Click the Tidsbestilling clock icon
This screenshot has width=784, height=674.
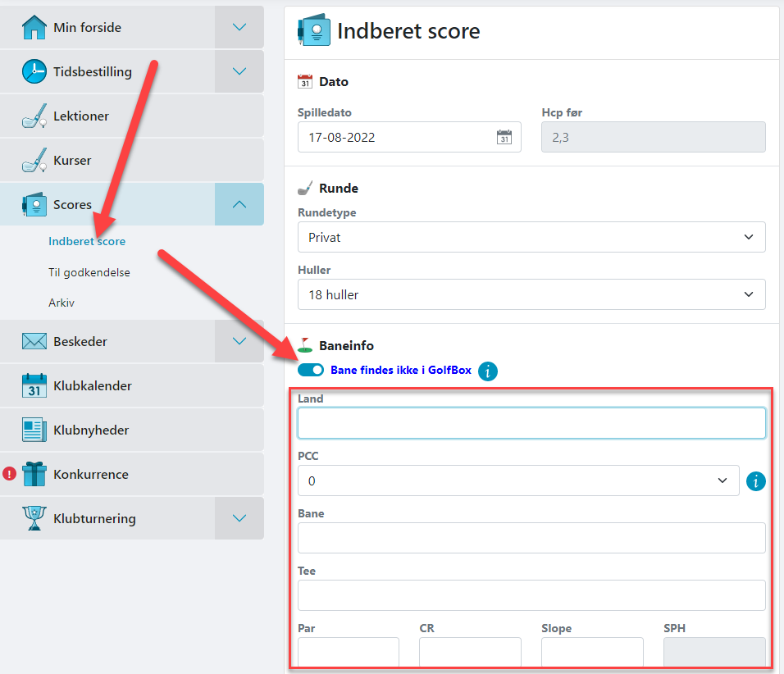point(34,71)
